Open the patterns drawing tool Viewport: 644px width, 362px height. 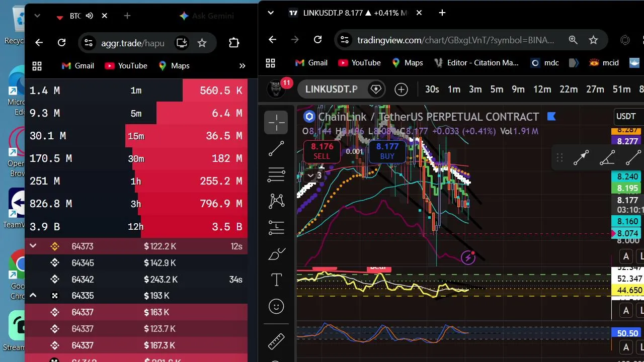point(276,201)
